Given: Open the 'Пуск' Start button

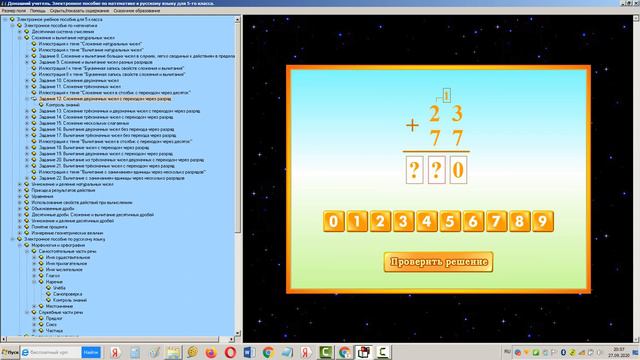Looking at the screenshot, I should tap(10, 352).
